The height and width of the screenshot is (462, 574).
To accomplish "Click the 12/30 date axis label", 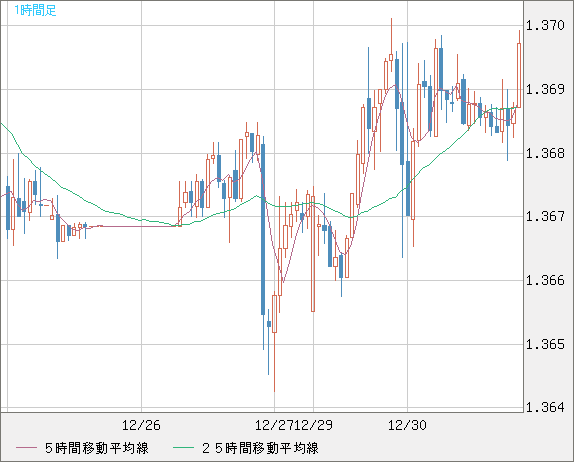I will click(407, 425).
